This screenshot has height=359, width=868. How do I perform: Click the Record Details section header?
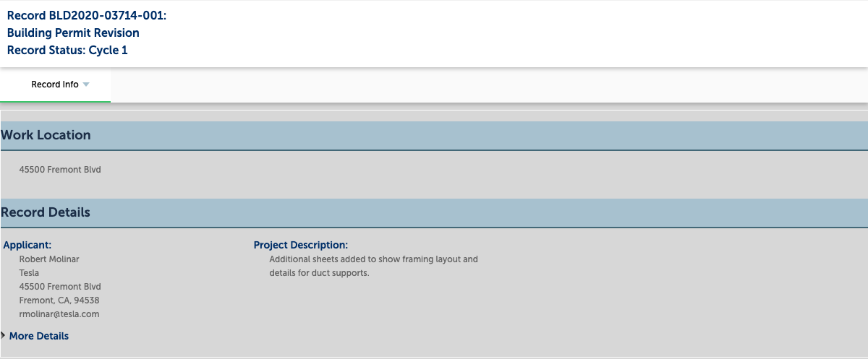pyautogui.click(x=434, y=213)
